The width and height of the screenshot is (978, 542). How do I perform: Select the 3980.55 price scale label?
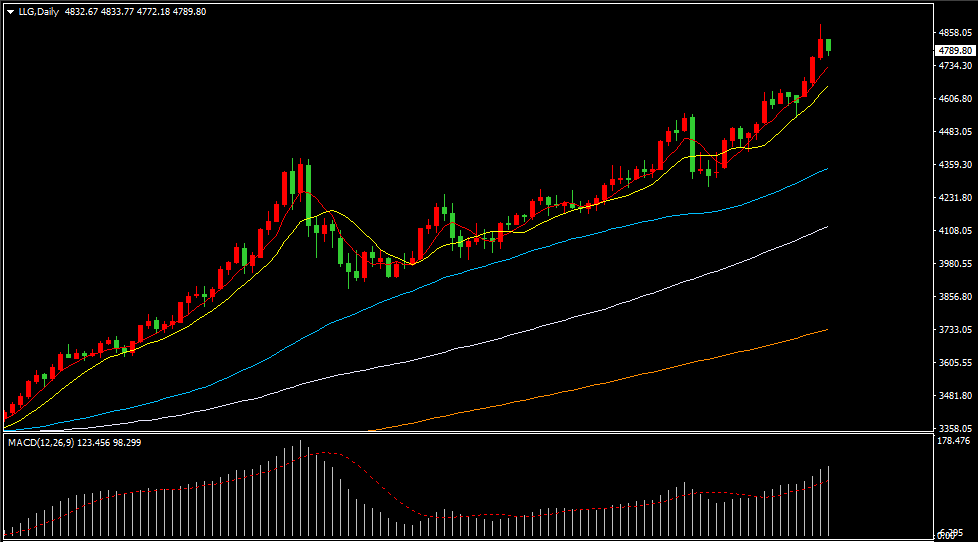click(955, 264)
